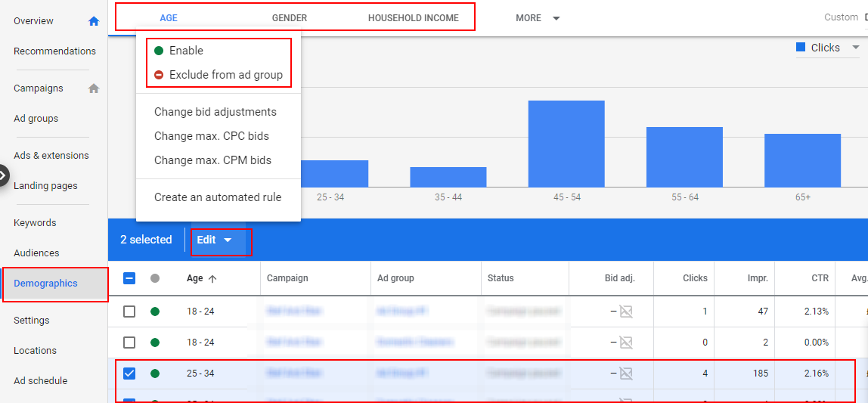Click the 2.16% CTR cell

point(817,374)
